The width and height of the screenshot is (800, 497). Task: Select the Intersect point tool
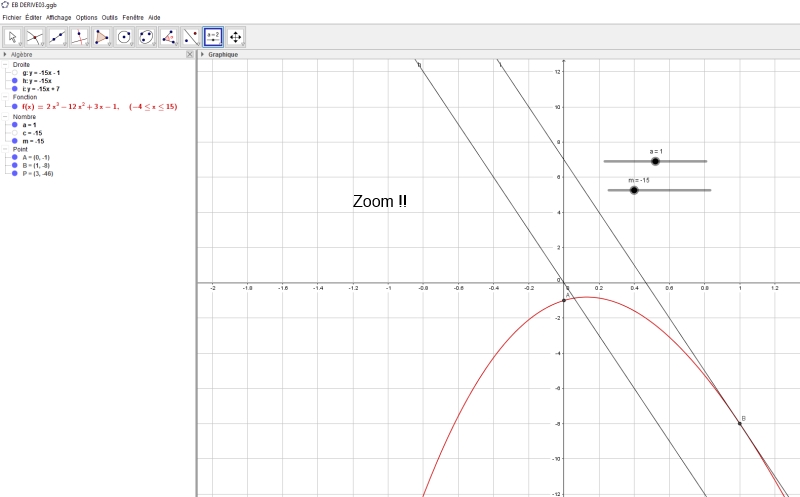35,37
